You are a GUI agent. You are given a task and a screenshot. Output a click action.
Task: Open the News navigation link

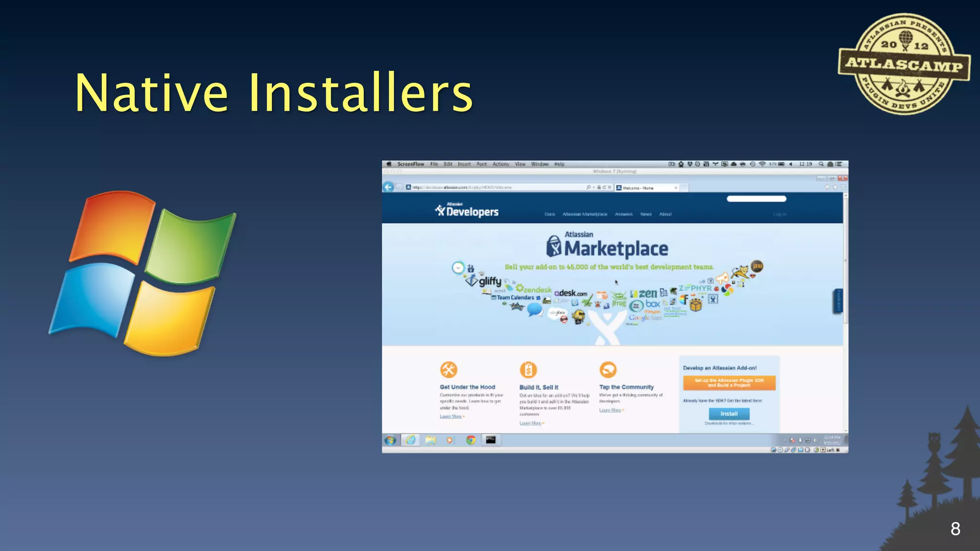click(x=646, y=214)
